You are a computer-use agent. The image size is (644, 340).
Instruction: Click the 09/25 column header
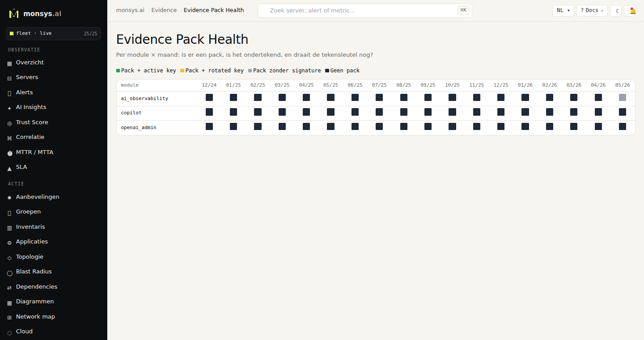click(x=428, y=85)
